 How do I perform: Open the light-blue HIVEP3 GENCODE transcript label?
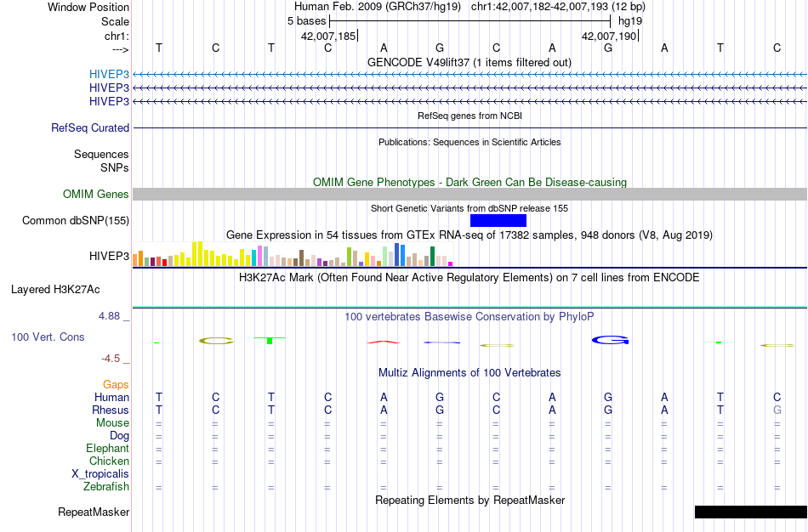coord(109,74)
